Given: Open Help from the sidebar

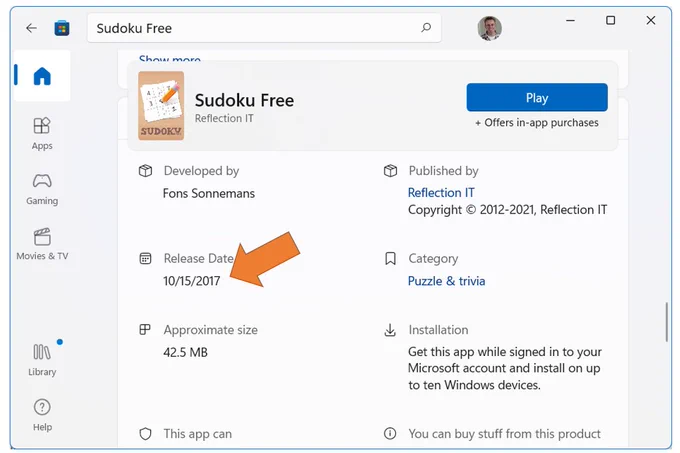Looking at the screenshot, I should [x=42, y=415].
